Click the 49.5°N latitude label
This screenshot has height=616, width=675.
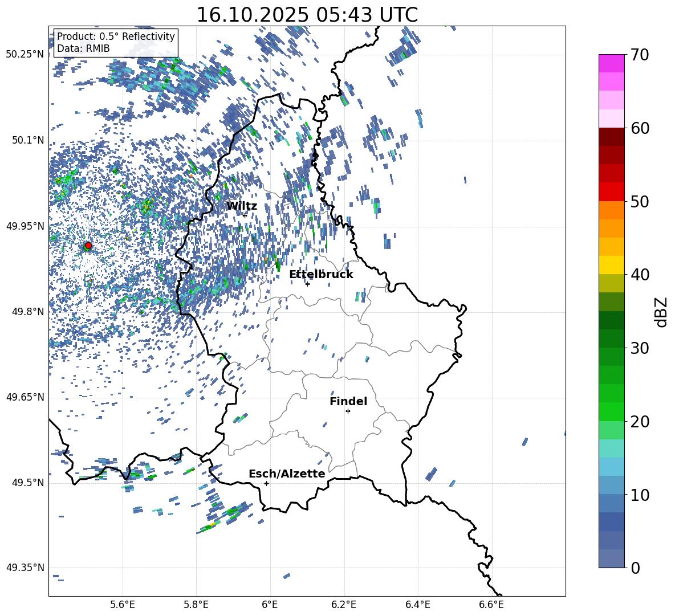(x=27, y=482)
